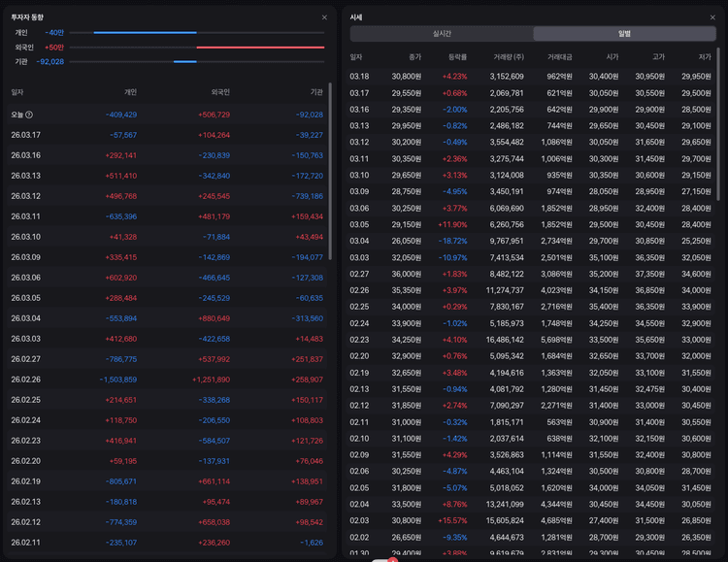Screen dimensions: 728x562
Task: Select the institution value -739,186
Action: 307,196
